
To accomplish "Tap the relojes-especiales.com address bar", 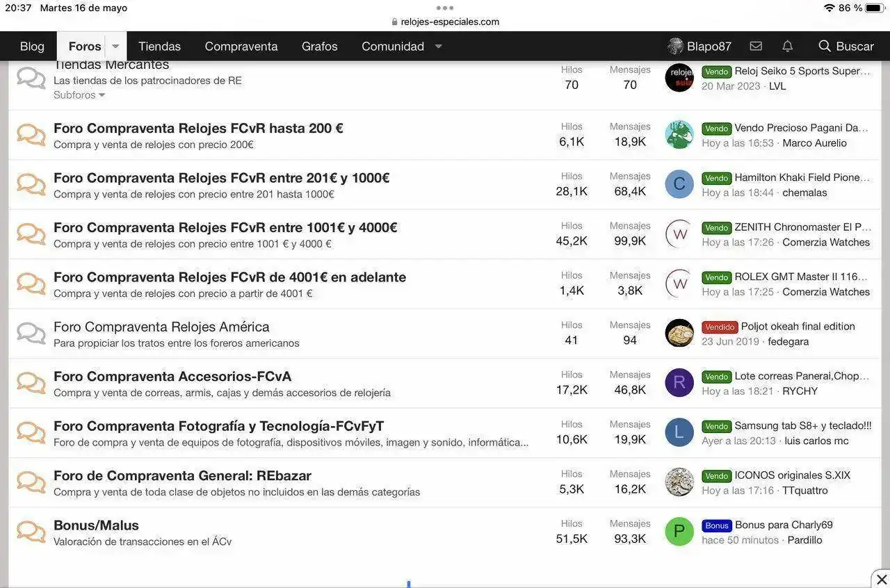I will 445,22.
